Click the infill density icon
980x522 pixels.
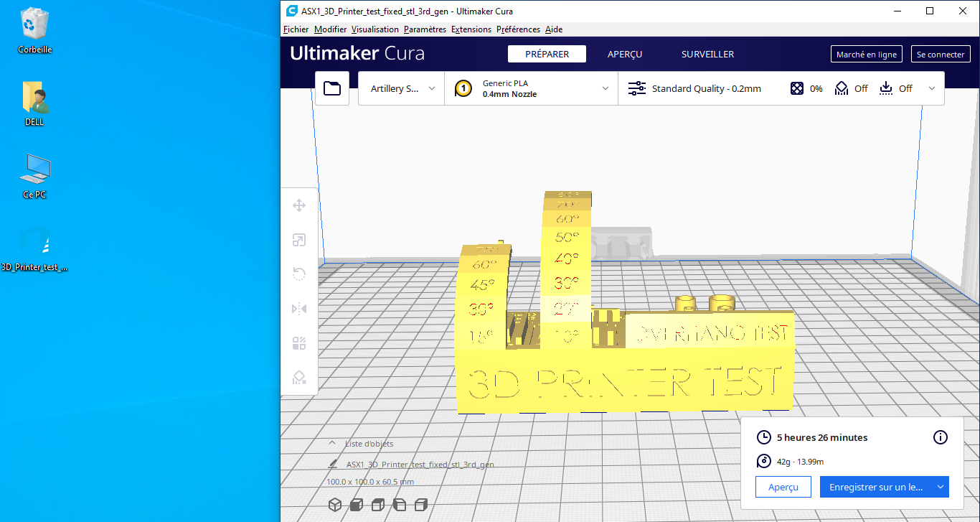coord(796,88)
